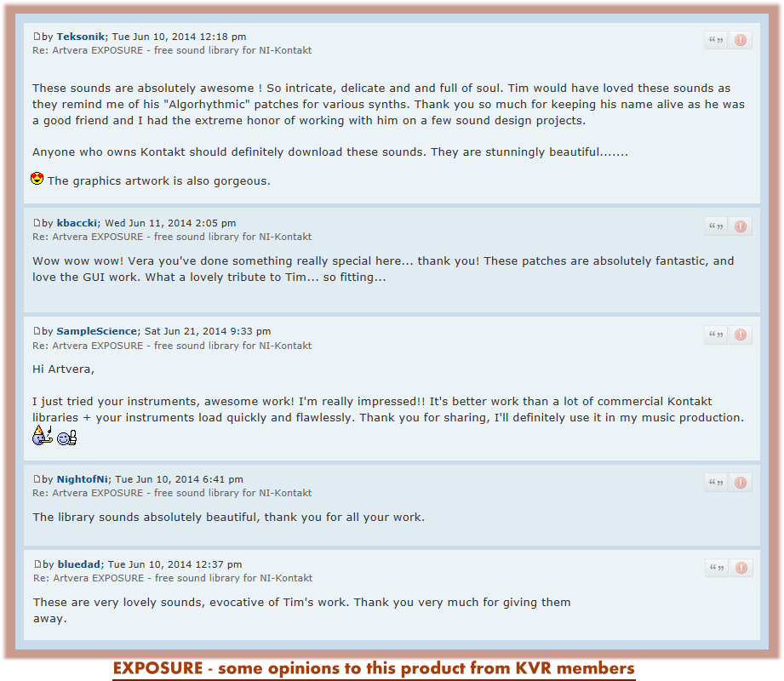Quote bluedad's post

tap(717, 568)
